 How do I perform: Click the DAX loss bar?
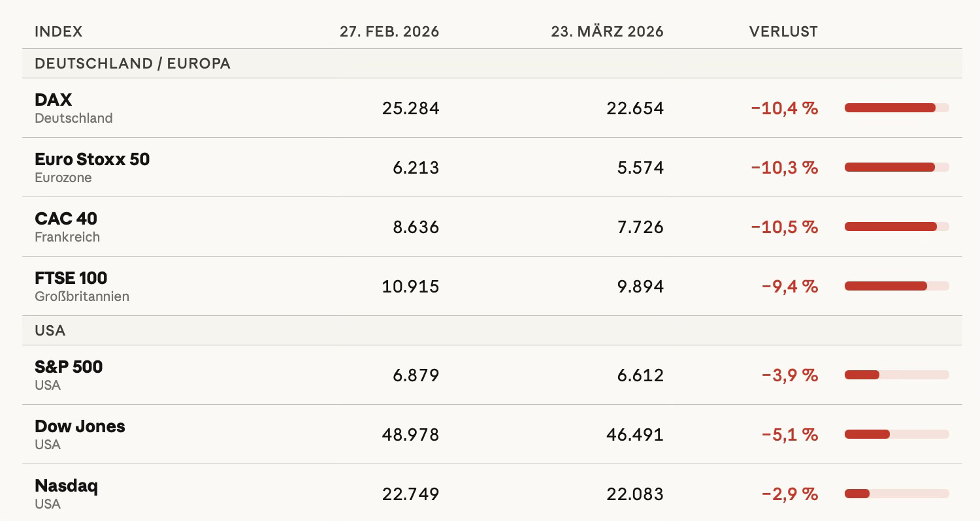tap(896, 108)
